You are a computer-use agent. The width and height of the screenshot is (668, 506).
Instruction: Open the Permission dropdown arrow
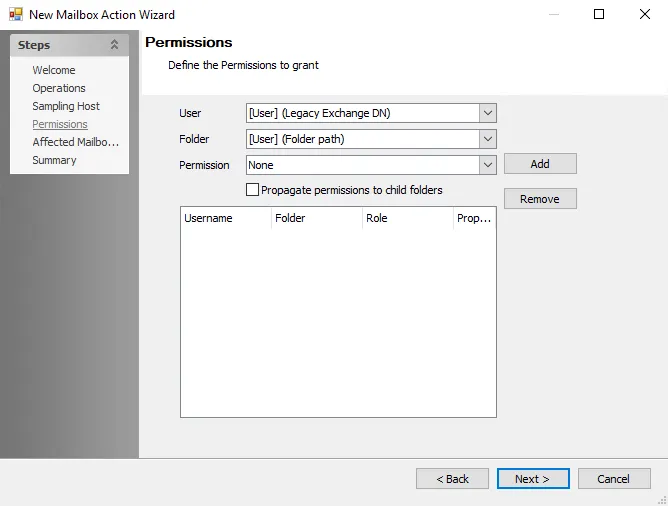pyautogui.click(x=488, y=165)
